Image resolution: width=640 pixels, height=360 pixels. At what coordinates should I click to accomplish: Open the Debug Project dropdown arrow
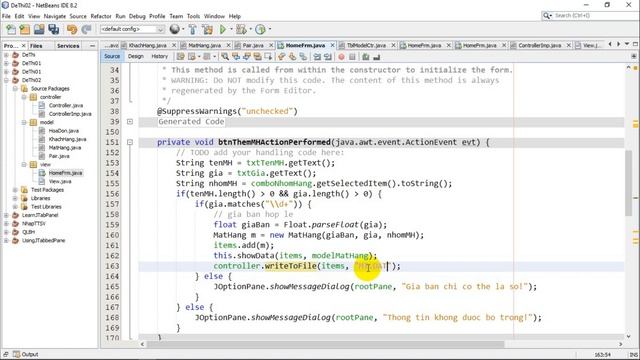(250, 29)
